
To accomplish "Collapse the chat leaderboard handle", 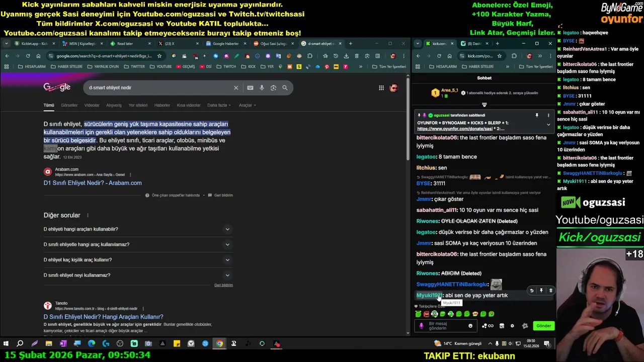I will point(484,105).
